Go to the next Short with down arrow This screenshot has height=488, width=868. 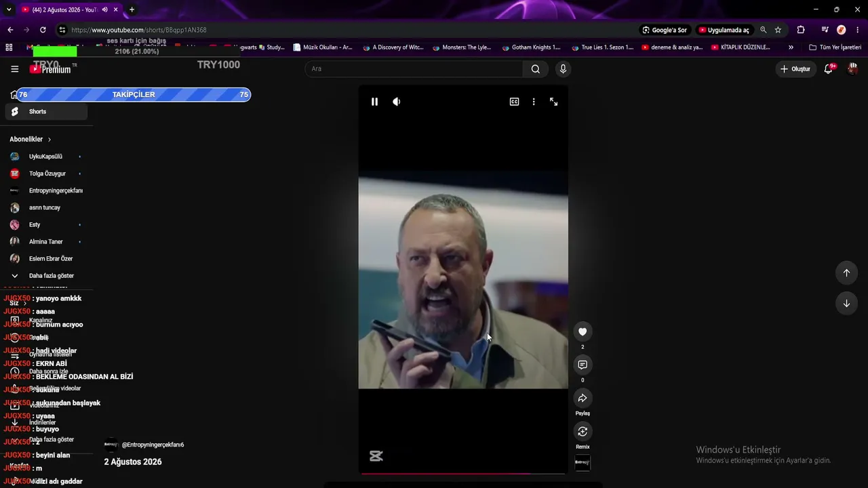point(846,303)
